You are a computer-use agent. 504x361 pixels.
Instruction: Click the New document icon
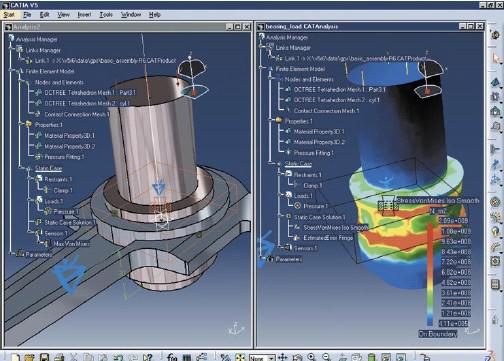[15, 357]
